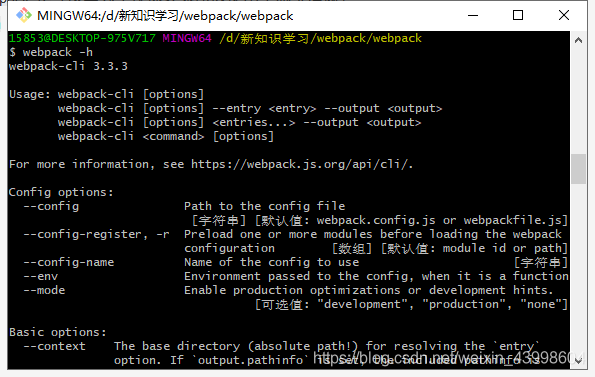Click the 'webpack-cli <command> [options]' line

click(165, 137)
